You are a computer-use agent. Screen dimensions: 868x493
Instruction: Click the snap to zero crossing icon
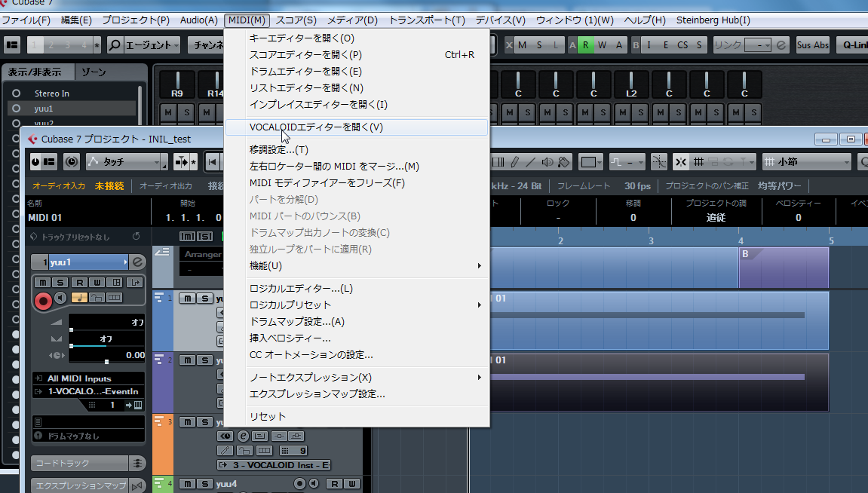point(659,161)
